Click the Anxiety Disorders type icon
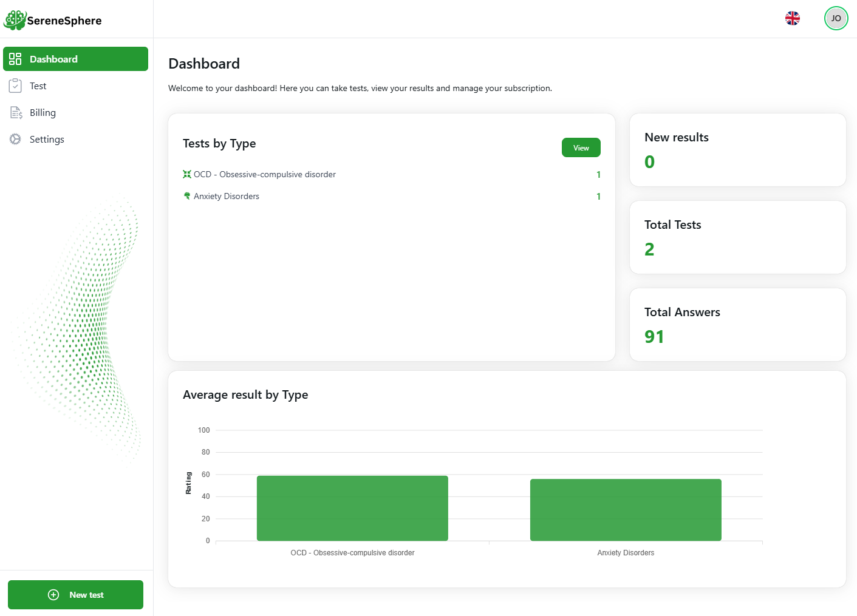This screenshot has height=616, width=857. (x=187, y=196)
